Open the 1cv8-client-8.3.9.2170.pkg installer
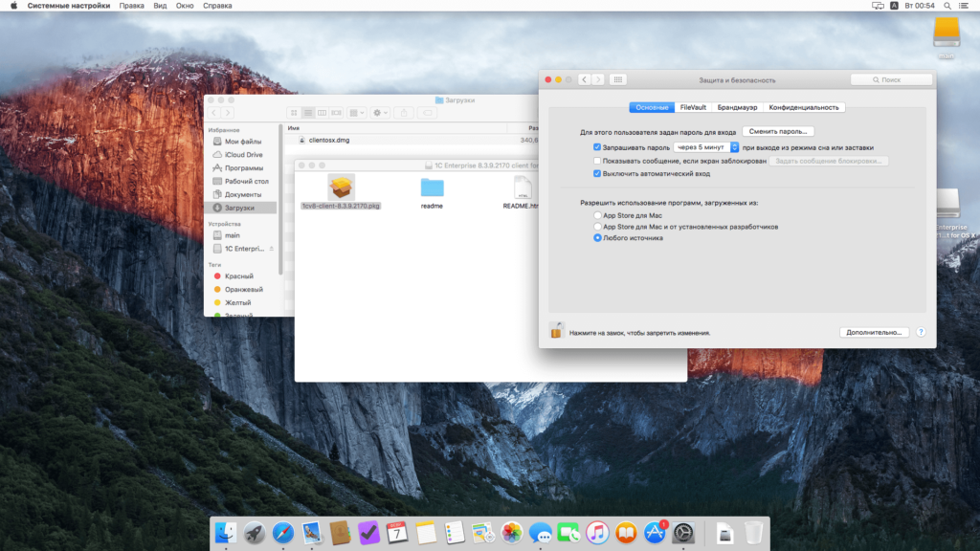 [x=341, y=187]
